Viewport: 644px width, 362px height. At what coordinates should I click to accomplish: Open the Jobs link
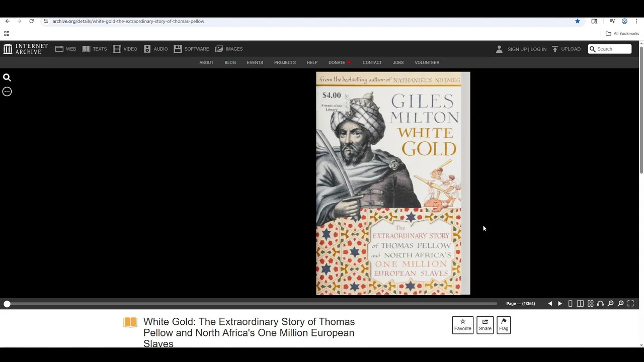click(x=398, y=62)
